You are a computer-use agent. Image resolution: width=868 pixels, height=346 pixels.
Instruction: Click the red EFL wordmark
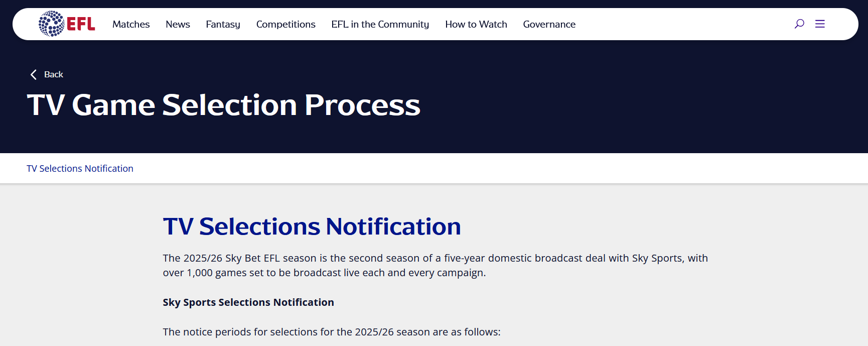[x=81, y=24]
